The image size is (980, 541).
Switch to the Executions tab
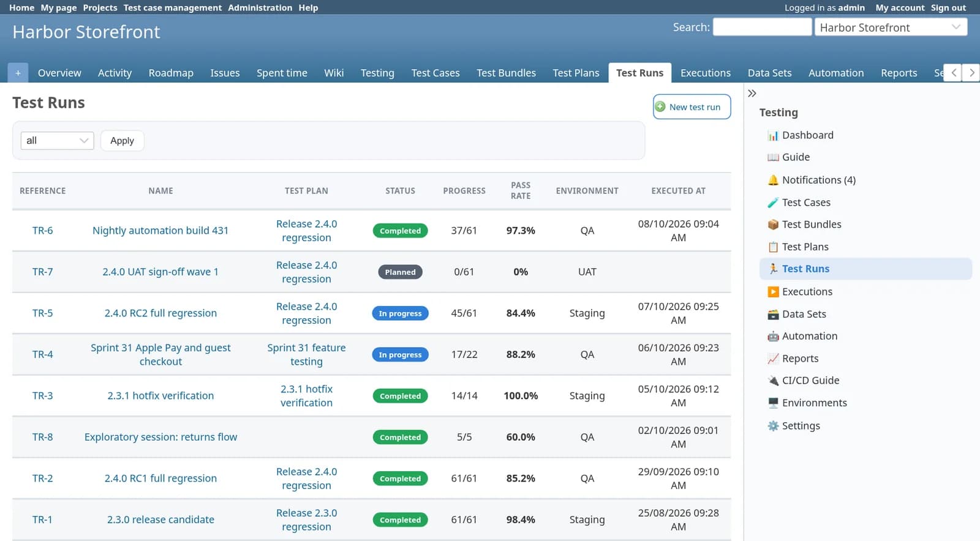pos(706,73)
